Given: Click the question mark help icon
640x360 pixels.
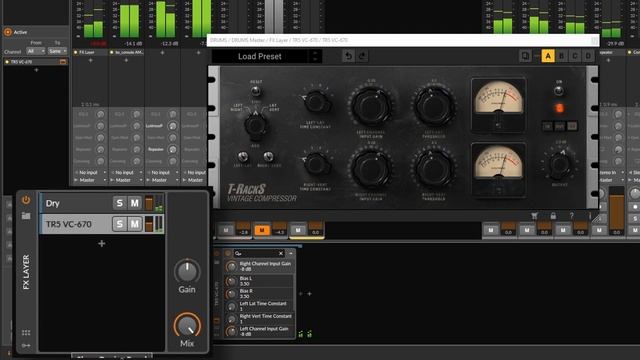Looking at the screenshot, I should pos(571,216).
